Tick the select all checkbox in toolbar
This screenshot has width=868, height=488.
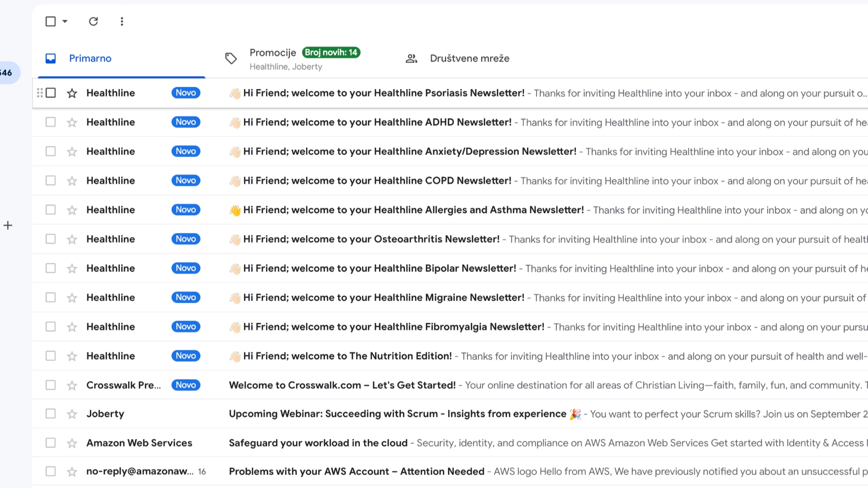[x=51, y=21]
